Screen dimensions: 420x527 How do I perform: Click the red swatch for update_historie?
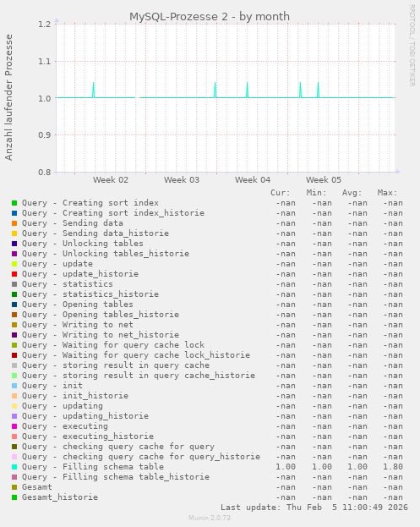tap(14, 274)
